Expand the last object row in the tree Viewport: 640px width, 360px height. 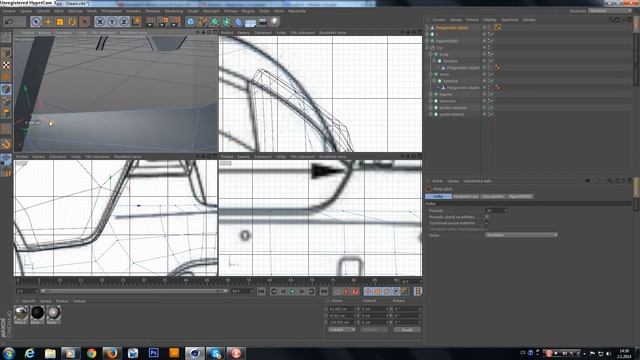coord(431,114)
